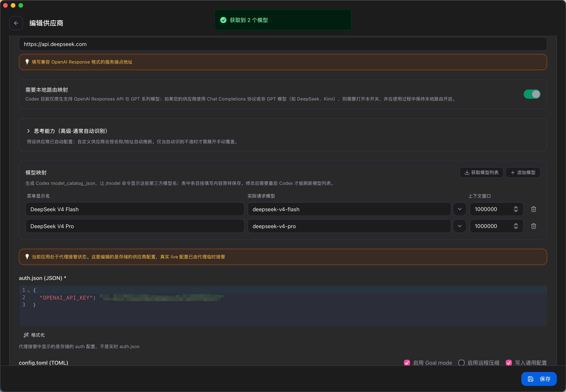The image size is (566, 392).
Task: Click the context window value for DeepSeek V4 Pro
Action: [486, 226]
